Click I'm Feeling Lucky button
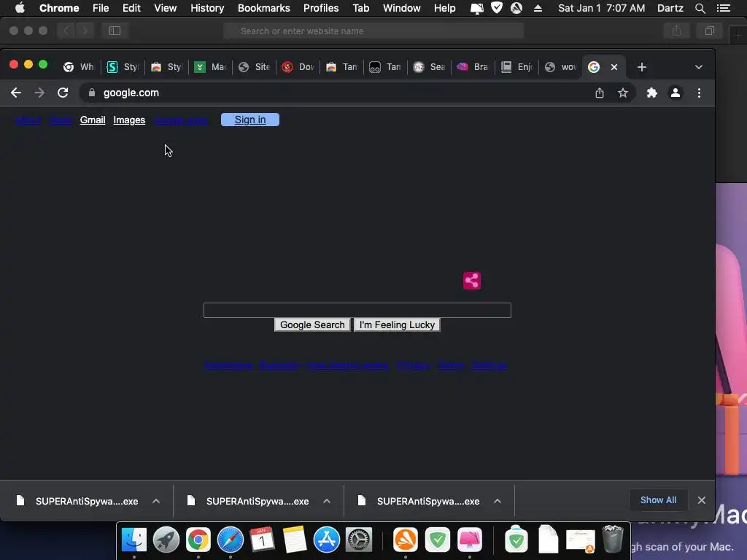747x560 pixels. pyautogui.click(x=397, y=324)
